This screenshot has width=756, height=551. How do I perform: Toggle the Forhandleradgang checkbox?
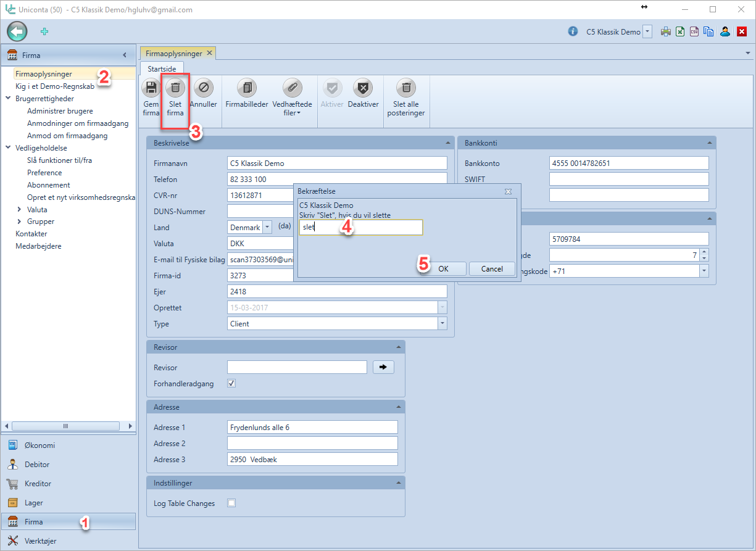231,383
